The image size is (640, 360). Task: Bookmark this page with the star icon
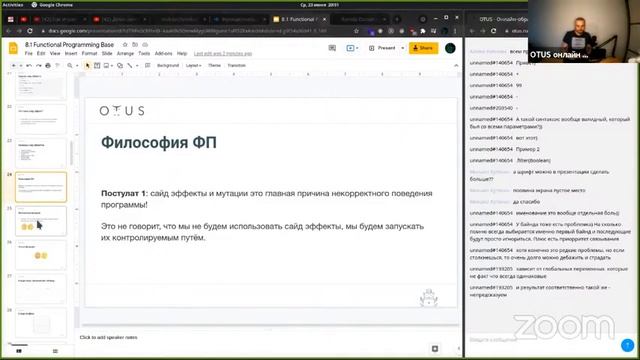[356, 31]
